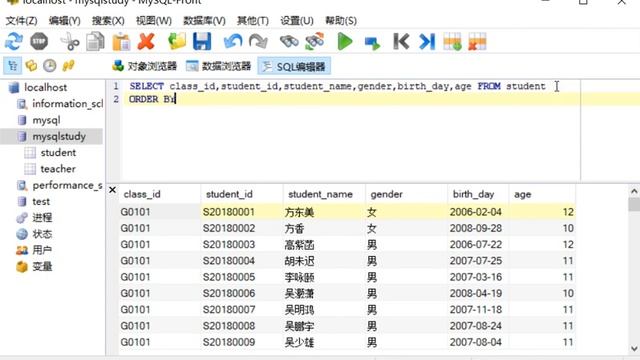Image resolution: width=640 pixels, height=360 pixels.
Task: Open the 数据库(V) menu
Action: tap(204, 21)
